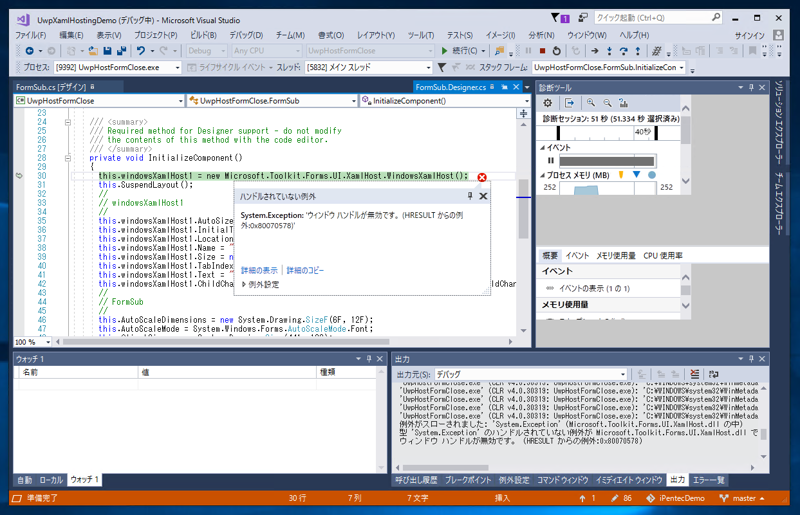Click Show Next Statement arrow icon
Image resolution: width=800 pixels, height=515 pixels.
[595, 51]
